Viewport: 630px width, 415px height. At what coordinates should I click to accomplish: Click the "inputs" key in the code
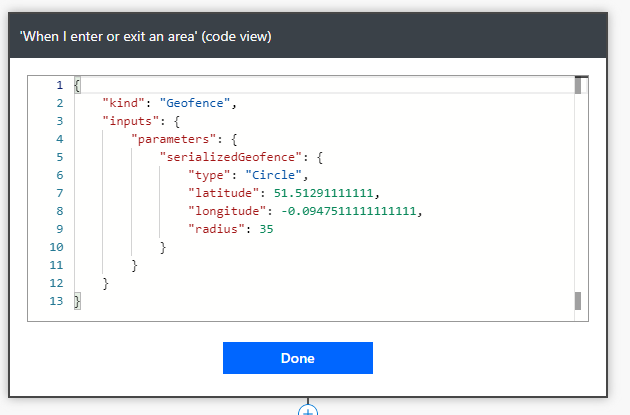(x=131, y=121)
